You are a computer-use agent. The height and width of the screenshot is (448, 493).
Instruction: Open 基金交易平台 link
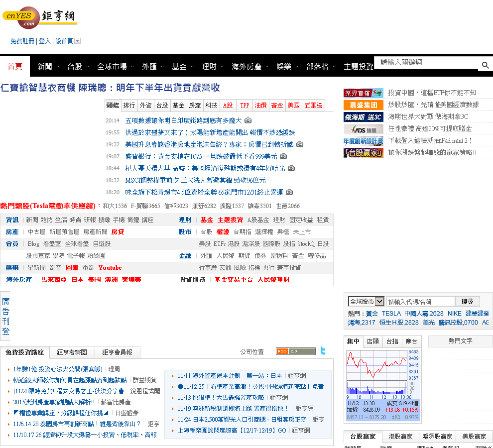pos(234,279)
